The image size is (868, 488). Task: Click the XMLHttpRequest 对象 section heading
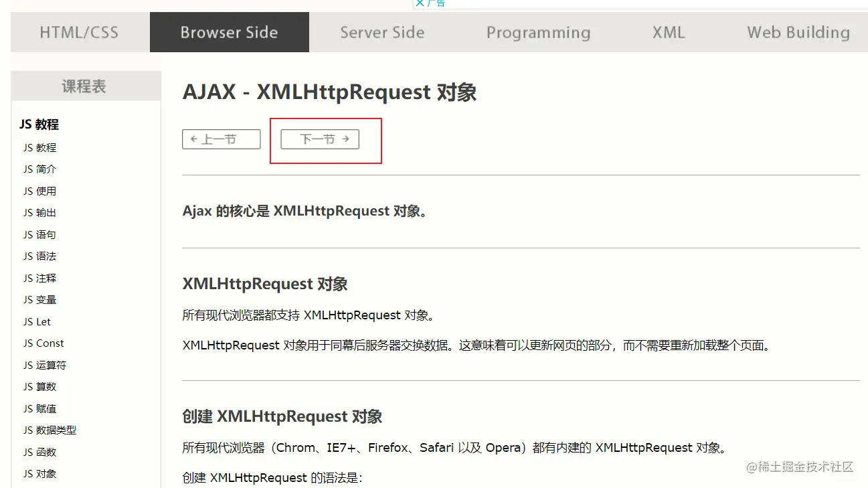point(265,284)
